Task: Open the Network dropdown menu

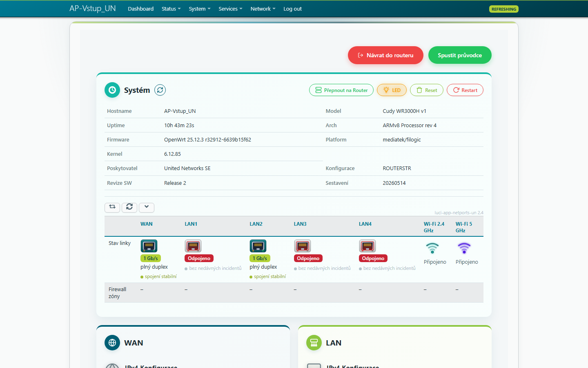Action: 263,9
